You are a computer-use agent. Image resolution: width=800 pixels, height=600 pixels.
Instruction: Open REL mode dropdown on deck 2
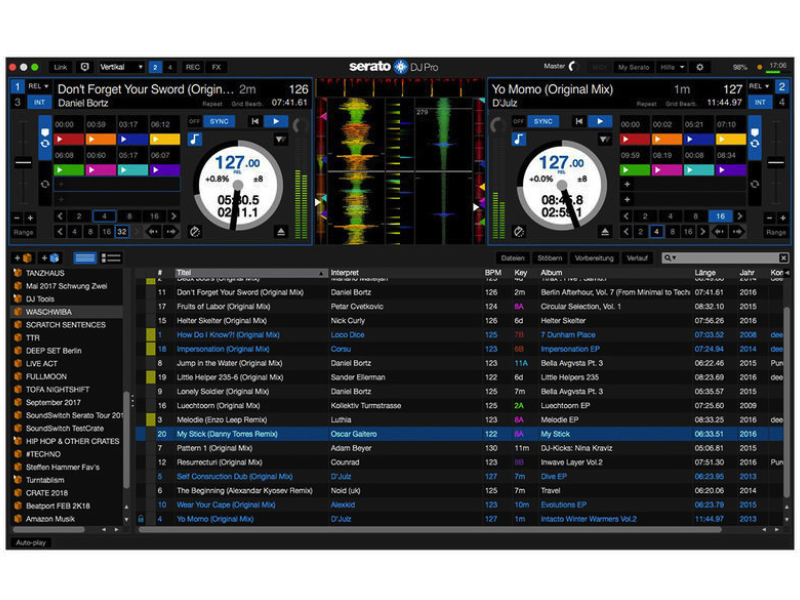click(x=759, y=86)
